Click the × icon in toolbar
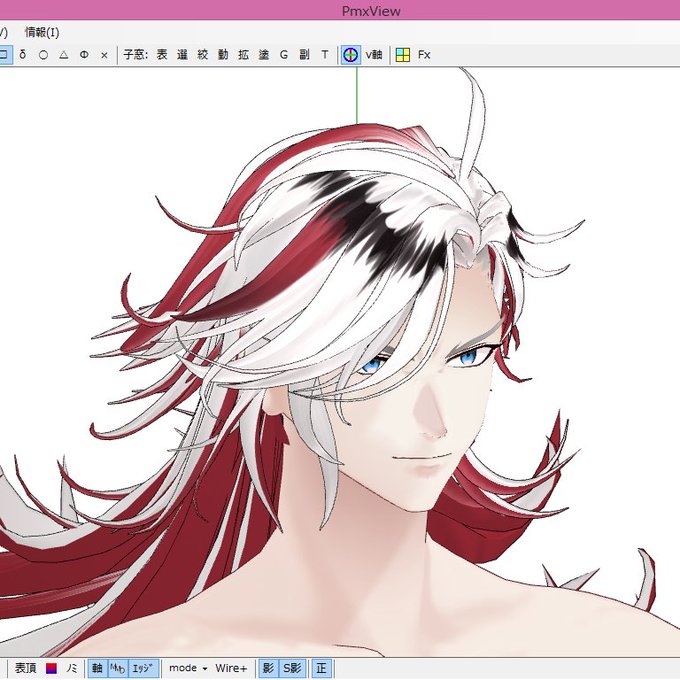This screenshot has height=680, width=680. click(x=104, y=55)
